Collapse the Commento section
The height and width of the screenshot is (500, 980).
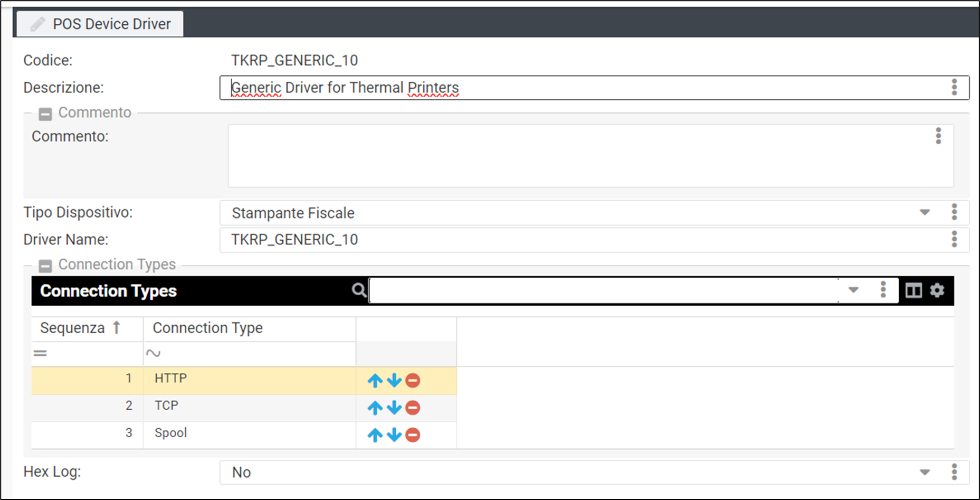45,114
